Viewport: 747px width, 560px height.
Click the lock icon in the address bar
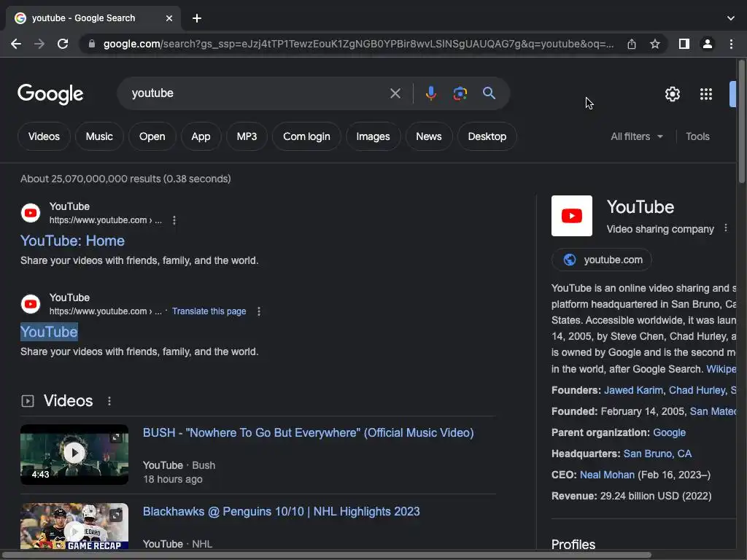click(92, 44)
